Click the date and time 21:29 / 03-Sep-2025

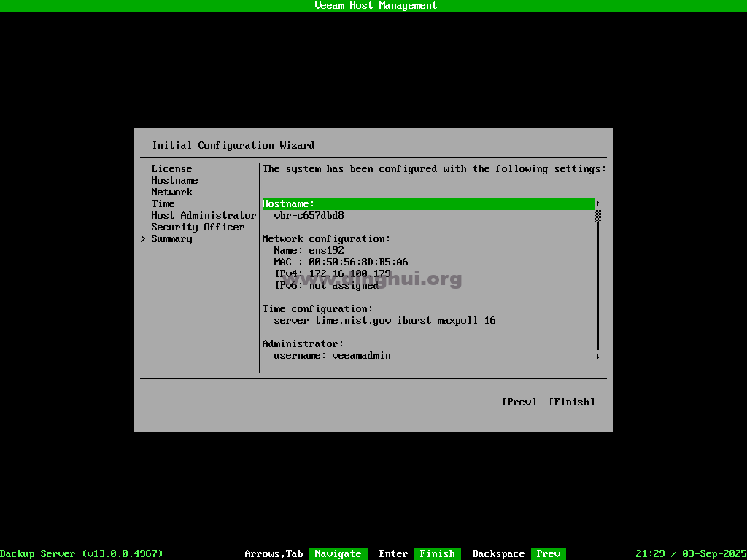[x=692, y=554]
